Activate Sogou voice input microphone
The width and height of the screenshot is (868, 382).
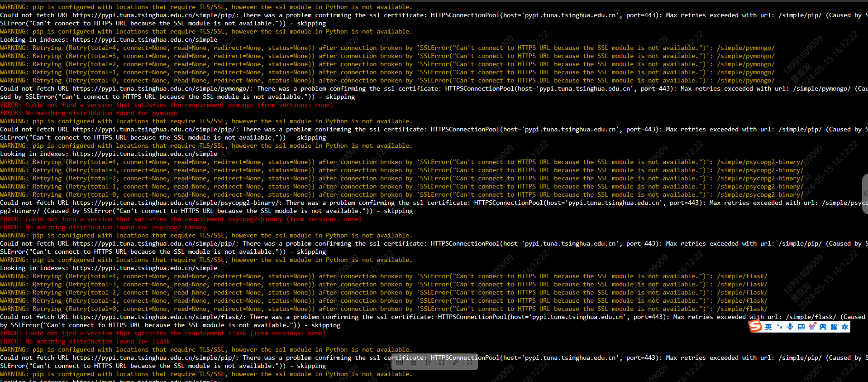click(x=790, y=327)
